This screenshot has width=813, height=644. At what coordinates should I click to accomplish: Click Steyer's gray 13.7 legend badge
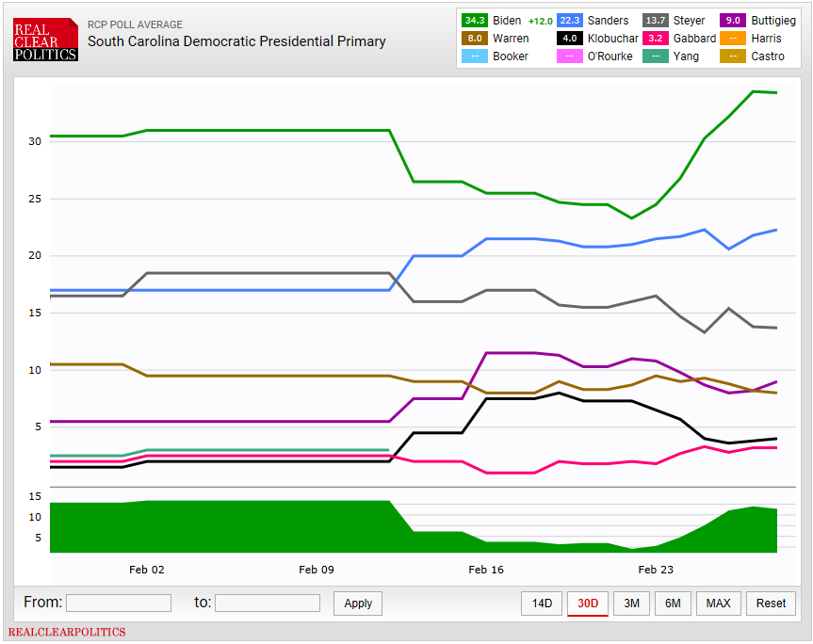656,21
